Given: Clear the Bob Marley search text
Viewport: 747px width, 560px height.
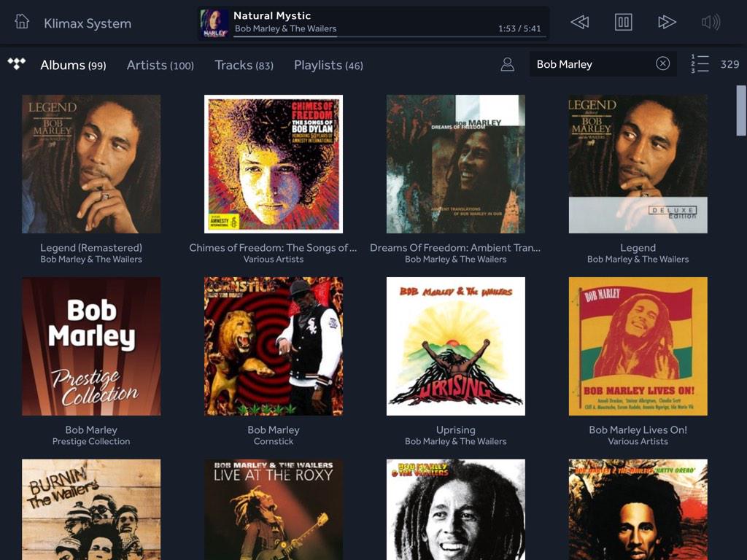Looking at the screenshot, I should (x=662, y=63).
